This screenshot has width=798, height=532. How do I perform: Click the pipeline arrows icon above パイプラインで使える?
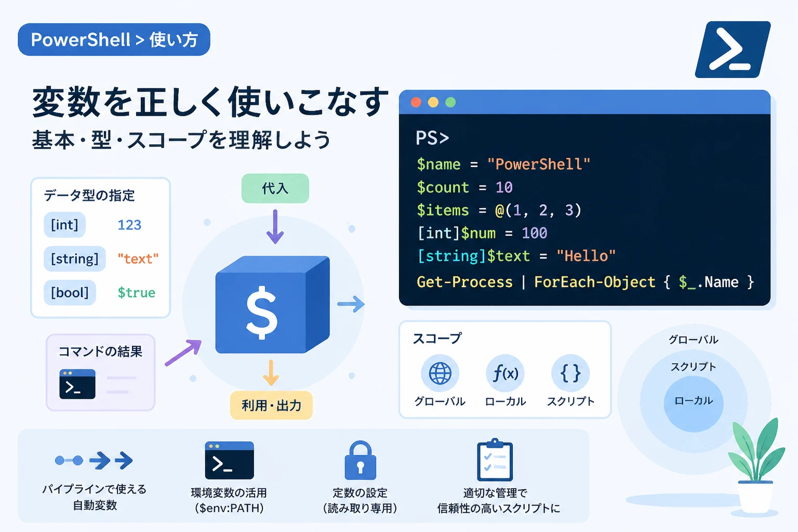click(x=94, y=460)
